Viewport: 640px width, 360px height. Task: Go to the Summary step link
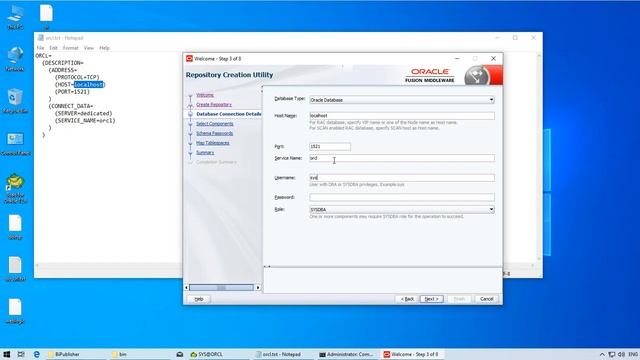click(205, 153)
